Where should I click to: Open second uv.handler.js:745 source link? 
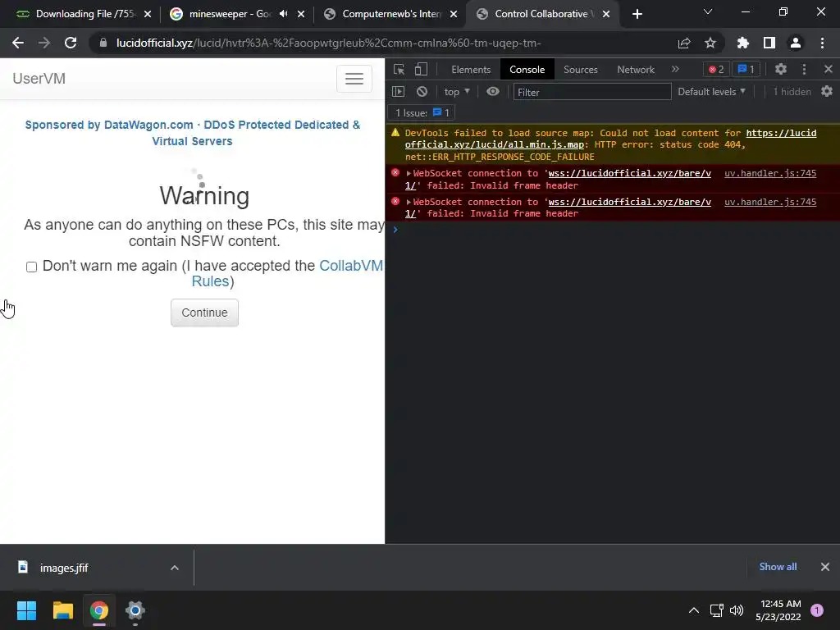pyautogui.click(x=770, y=202)
